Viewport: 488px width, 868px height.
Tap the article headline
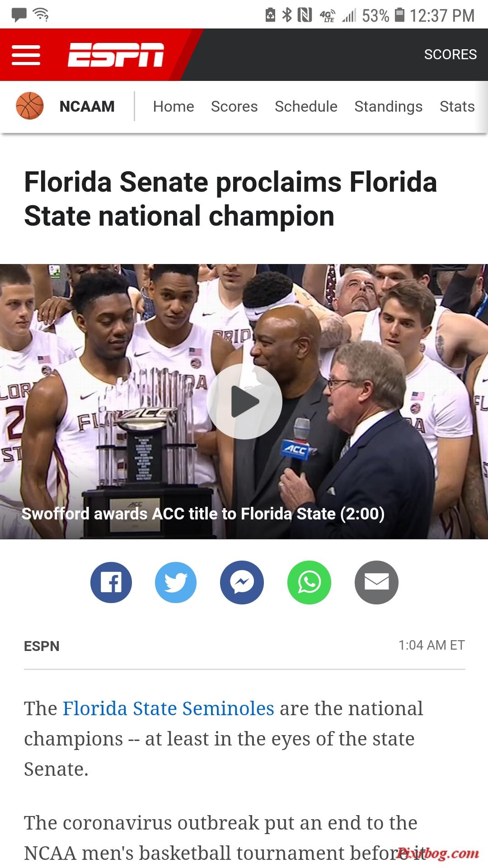230,199
